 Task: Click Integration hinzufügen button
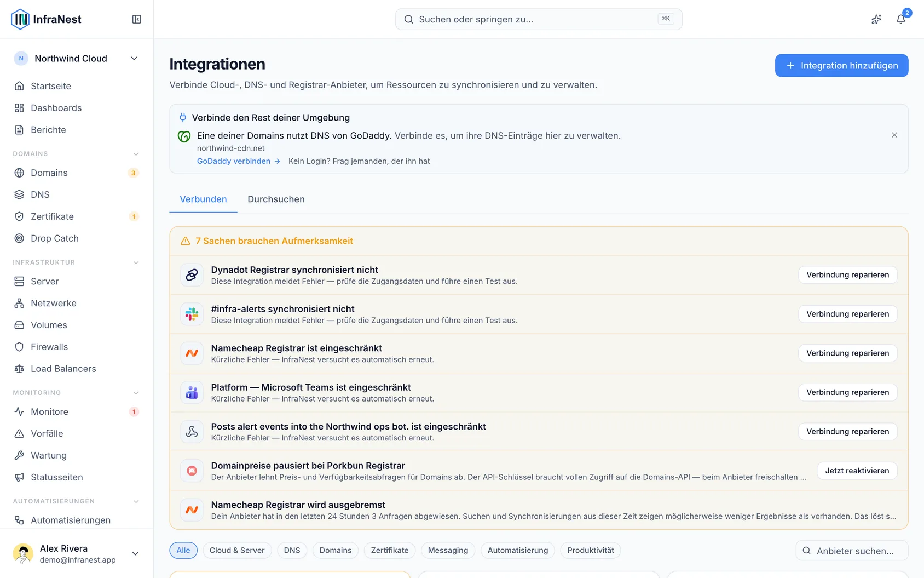(x=841, y=66)
